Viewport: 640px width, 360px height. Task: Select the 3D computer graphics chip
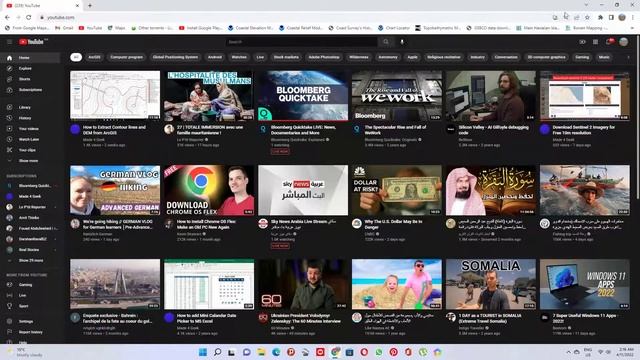point(547,57)
